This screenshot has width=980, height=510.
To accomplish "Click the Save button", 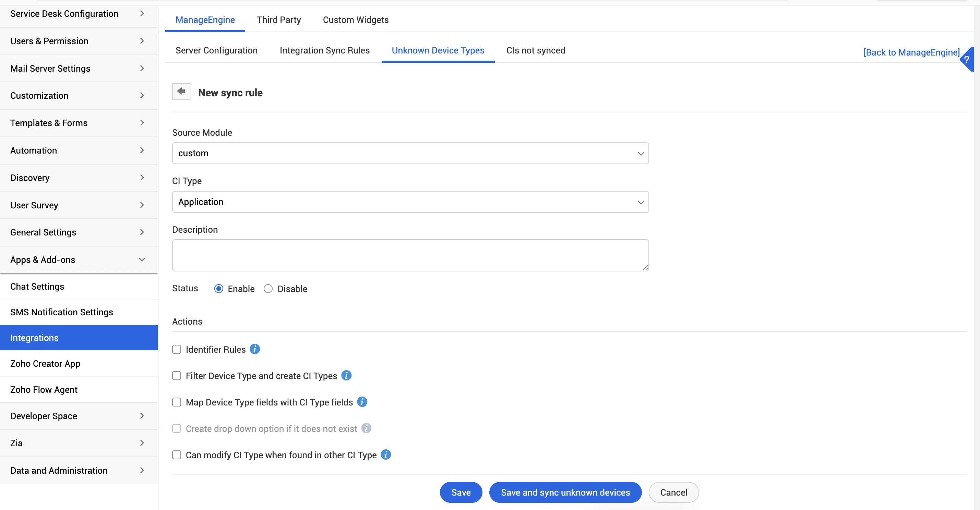I will 461,492.
